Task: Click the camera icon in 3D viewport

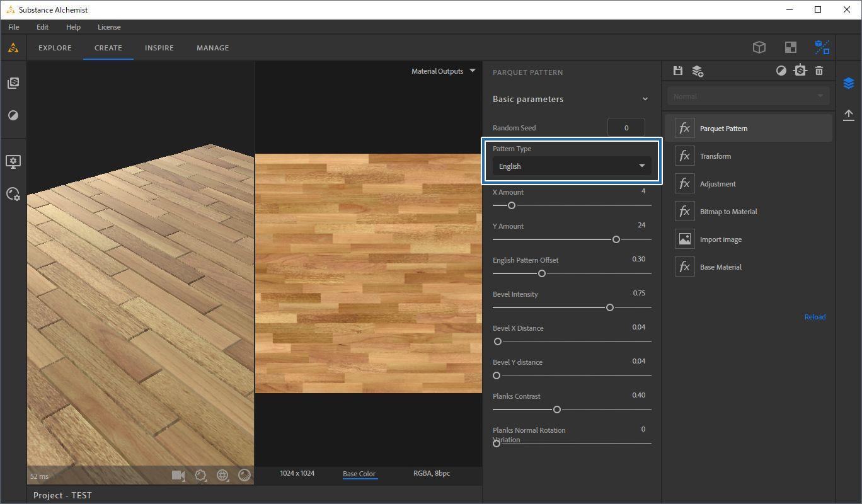Action: tap(178, 476)
